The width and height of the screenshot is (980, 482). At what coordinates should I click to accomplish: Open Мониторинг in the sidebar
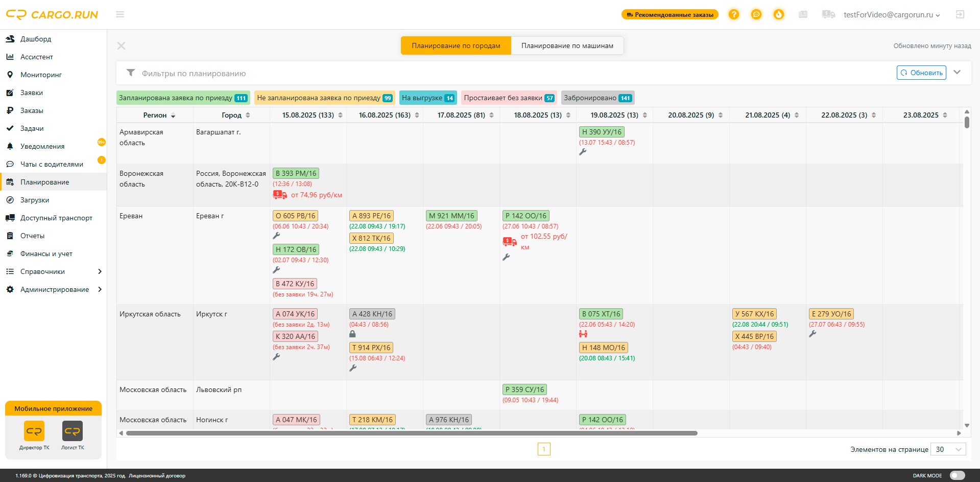[41, 75]
